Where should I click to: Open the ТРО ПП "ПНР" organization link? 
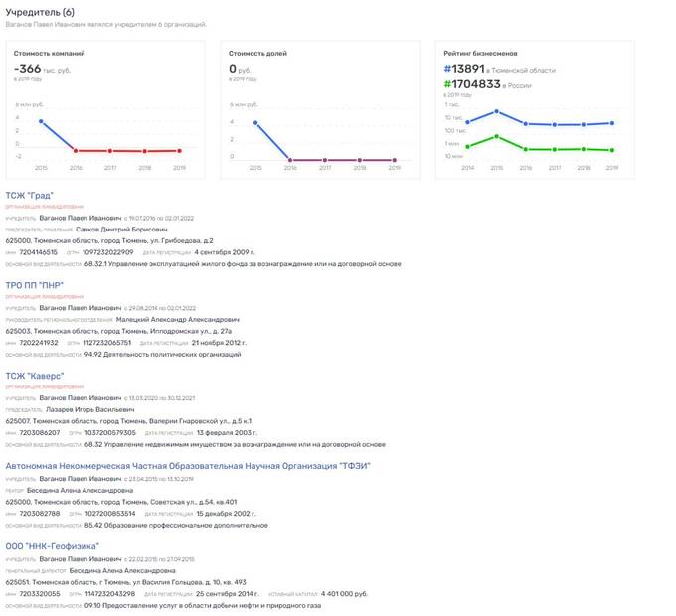[x=35, y=285]
